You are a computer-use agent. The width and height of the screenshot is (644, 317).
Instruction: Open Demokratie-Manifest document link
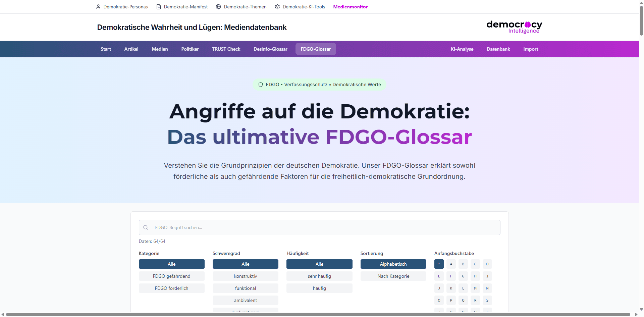(182, 7)
